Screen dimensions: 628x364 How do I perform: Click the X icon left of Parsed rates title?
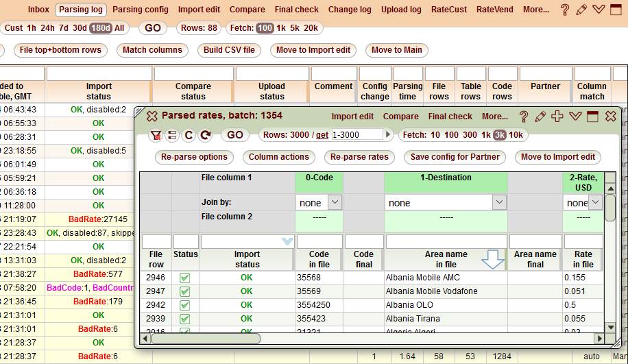tap(152, 116)
